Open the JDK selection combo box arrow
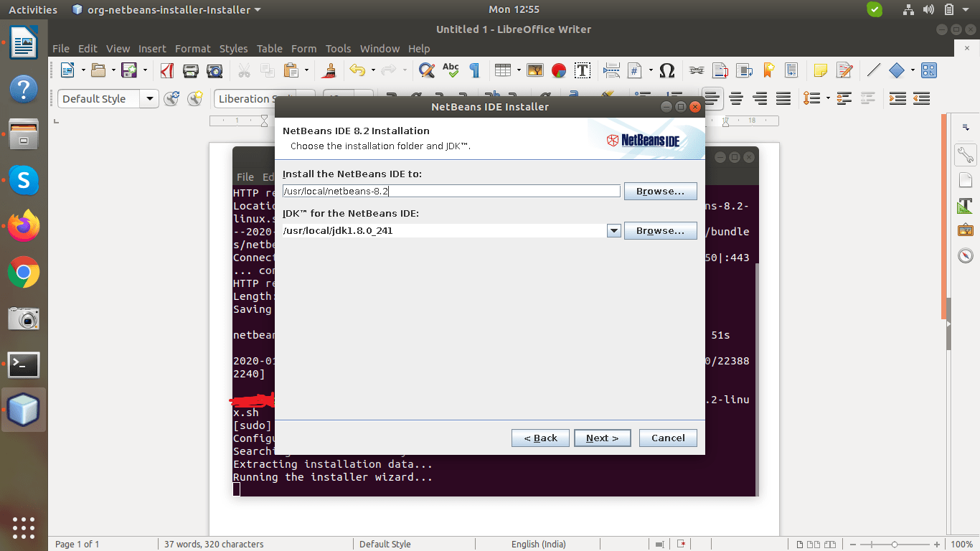980x551 pixels. click(613, 230)
